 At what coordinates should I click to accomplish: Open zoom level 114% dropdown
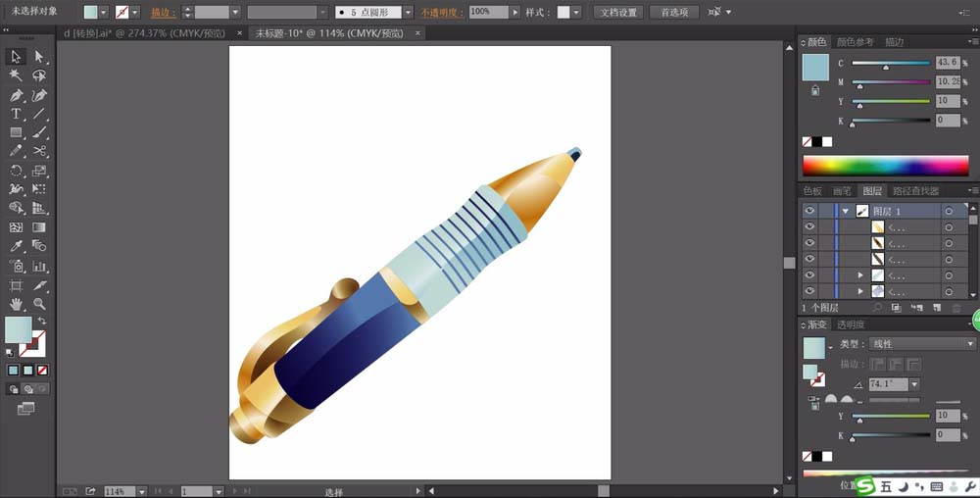coord(142,492)
